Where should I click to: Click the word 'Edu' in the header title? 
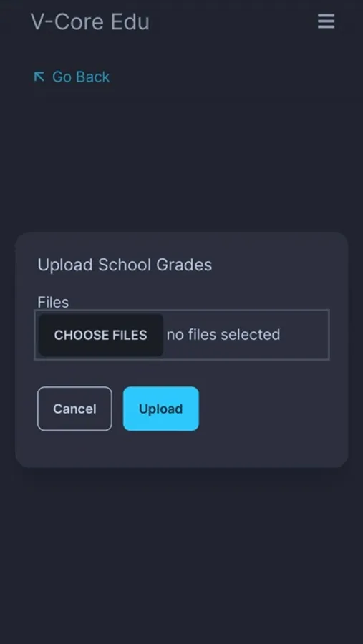(x=130, y=21)
